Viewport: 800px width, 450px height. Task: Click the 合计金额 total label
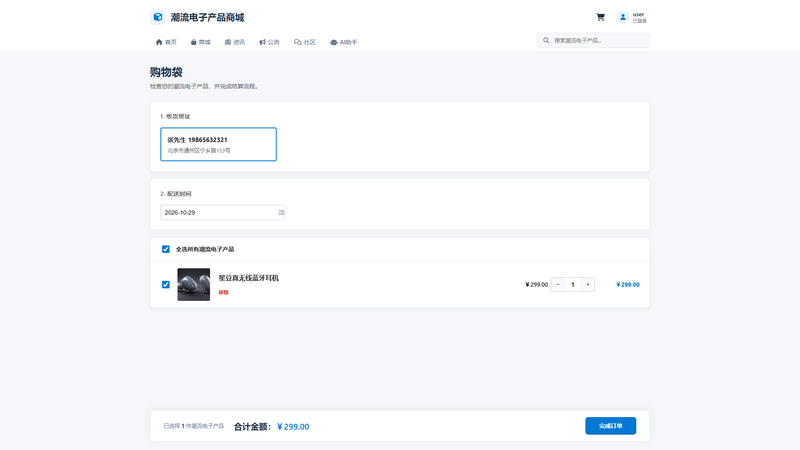coord(253,427)
